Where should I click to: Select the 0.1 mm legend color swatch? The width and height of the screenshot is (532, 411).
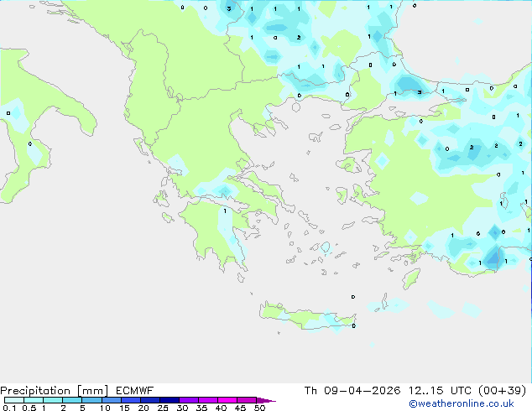point(14,400)
